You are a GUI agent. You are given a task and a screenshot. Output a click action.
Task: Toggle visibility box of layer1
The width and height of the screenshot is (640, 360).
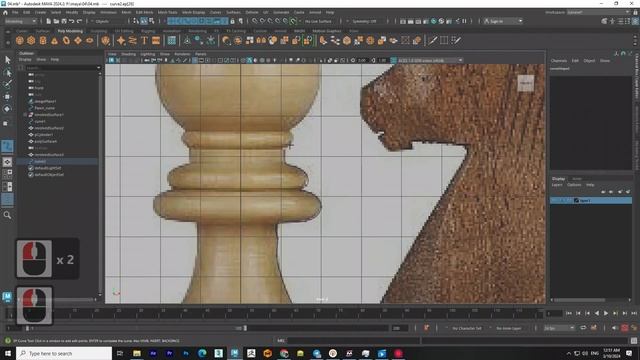point(554,200)
